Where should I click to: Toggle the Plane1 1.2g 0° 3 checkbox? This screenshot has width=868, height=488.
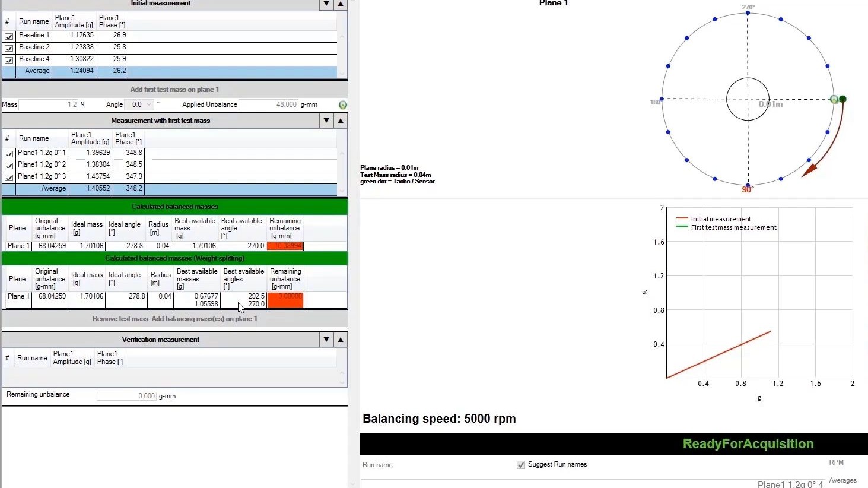coord(9,178)
